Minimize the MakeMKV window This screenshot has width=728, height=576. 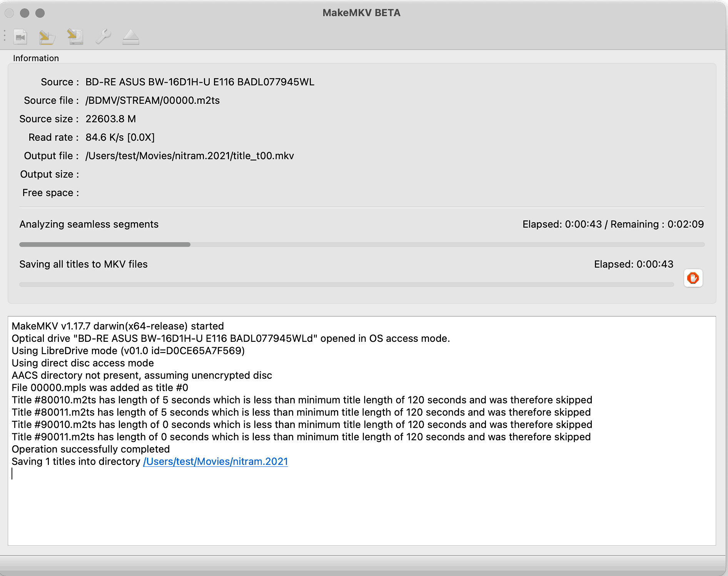coord(25,13)
